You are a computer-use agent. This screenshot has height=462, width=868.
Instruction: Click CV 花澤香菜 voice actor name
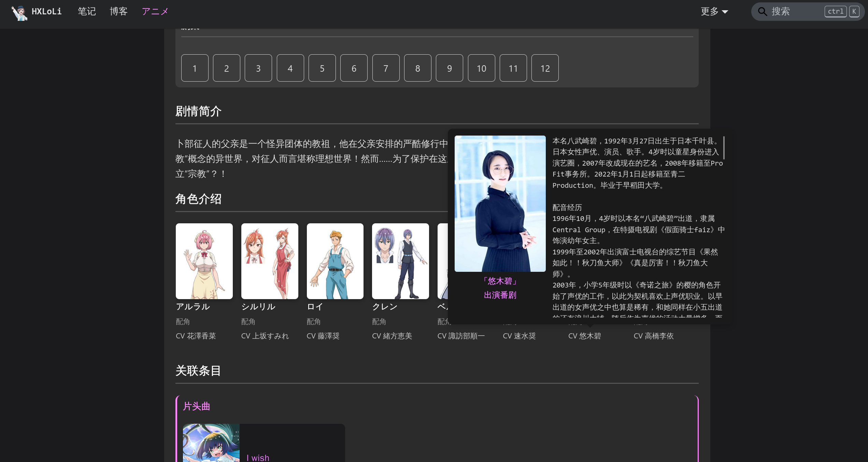coord(201,336)
